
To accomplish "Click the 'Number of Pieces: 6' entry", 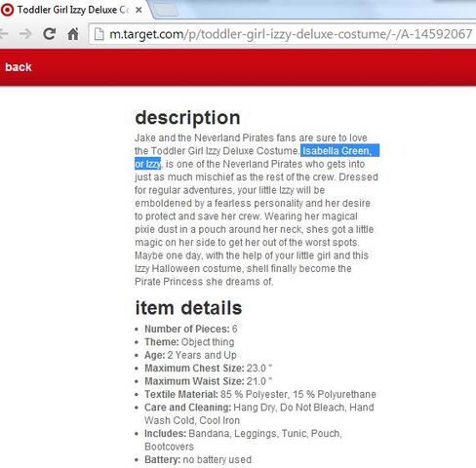I will pos(191,329).
